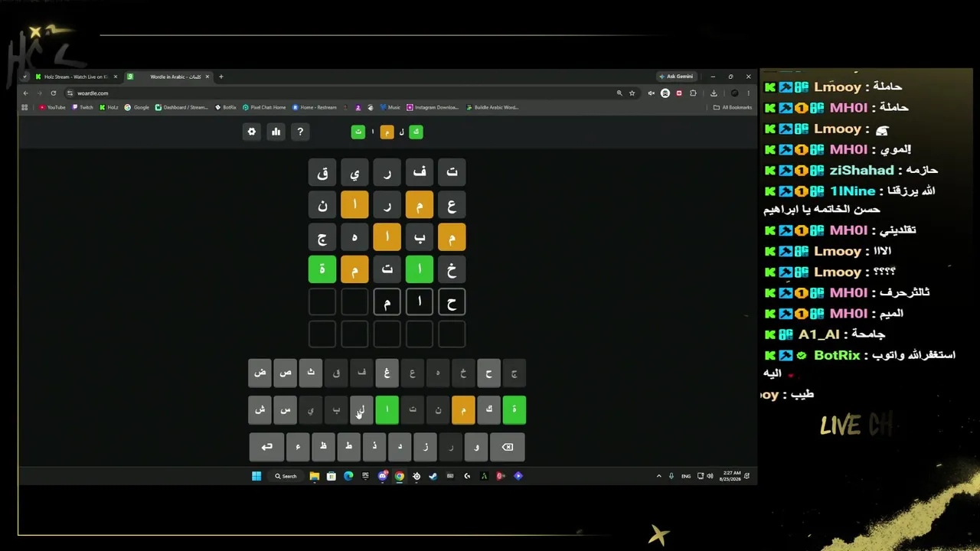Open Discord from the taskbar
The image size is (980, 551).
(x=383, y=476)
